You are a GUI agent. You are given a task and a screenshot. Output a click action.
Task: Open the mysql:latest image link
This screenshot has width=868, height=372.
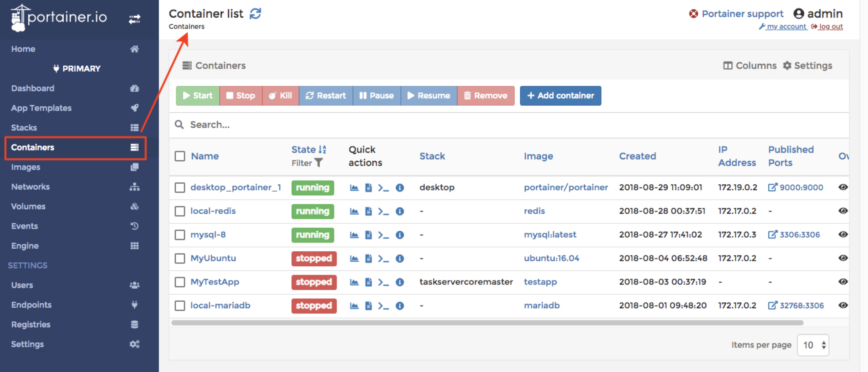pos(550,234)
